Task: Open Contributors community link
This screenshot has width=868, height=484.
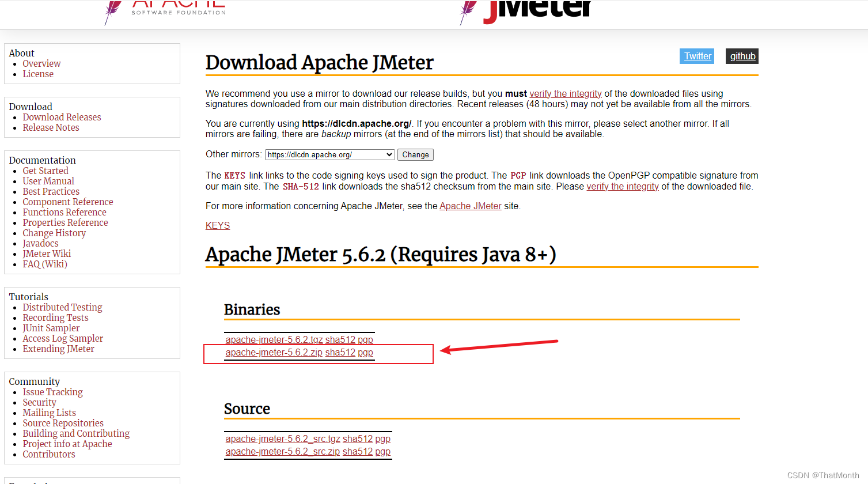Action: pos(49,454)
